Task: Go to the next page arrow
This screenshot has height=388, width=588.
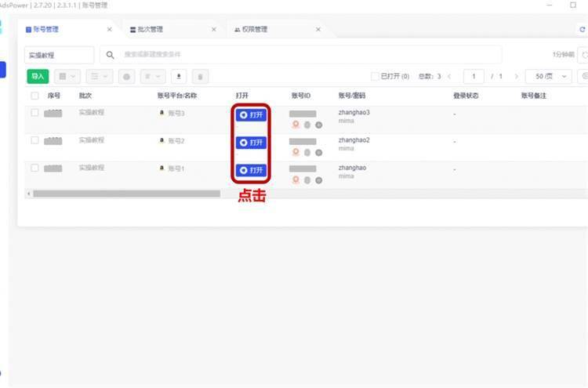Action: tap(516, 76)
